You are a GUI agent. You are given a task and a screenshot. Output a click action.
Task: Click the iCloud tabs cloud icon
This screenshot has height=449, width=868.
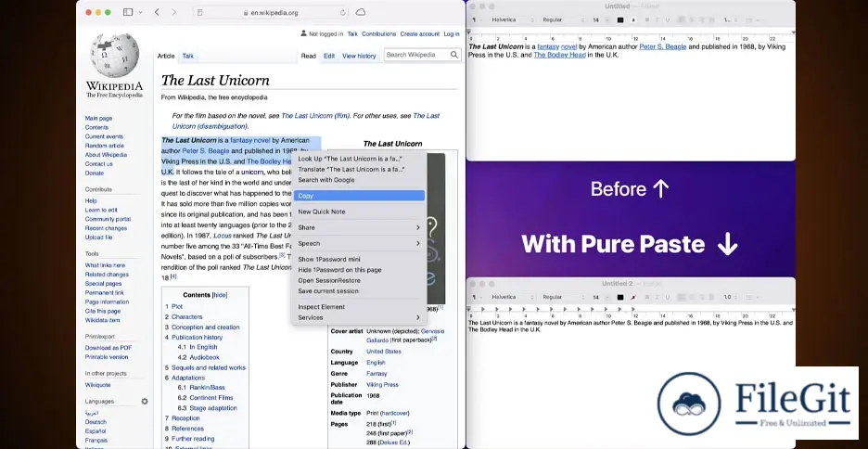(361, 12)
